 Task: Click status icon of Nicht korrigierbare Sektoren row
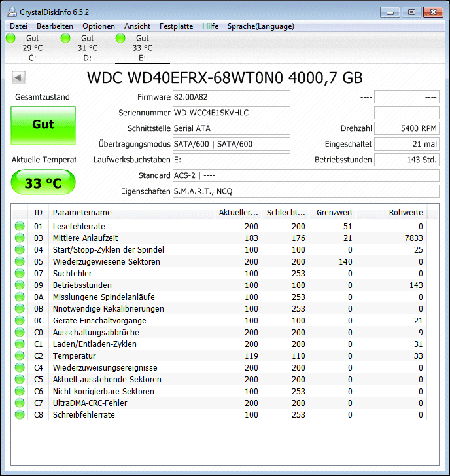click(20, 392)
